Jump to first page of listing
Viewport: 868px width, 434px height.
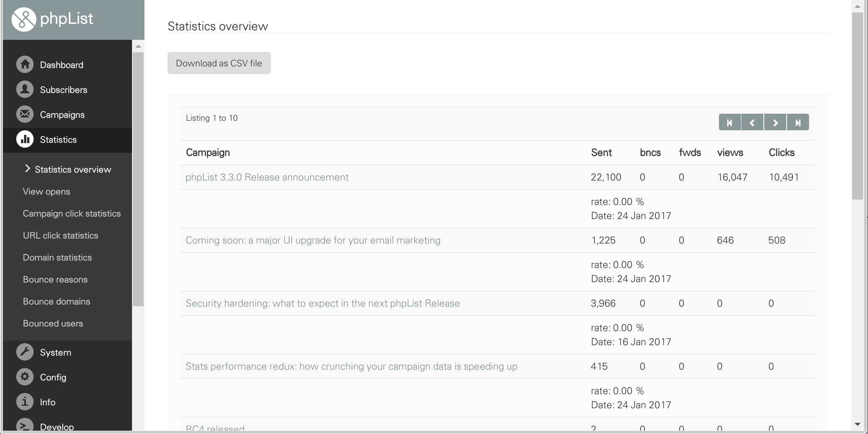[x=730, y=122]
